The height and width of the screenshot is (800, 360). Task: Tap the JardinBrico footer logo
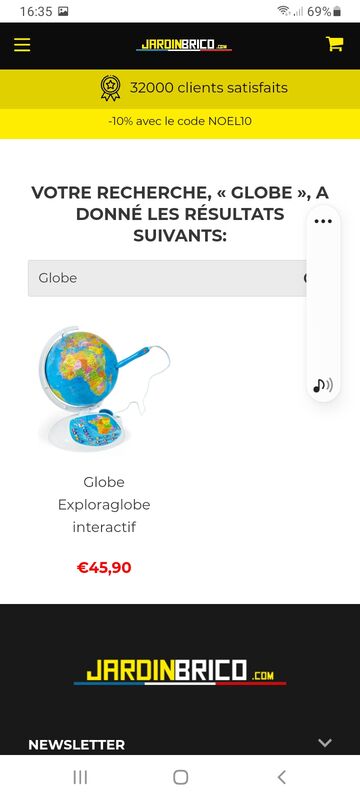tap(180, 672)
